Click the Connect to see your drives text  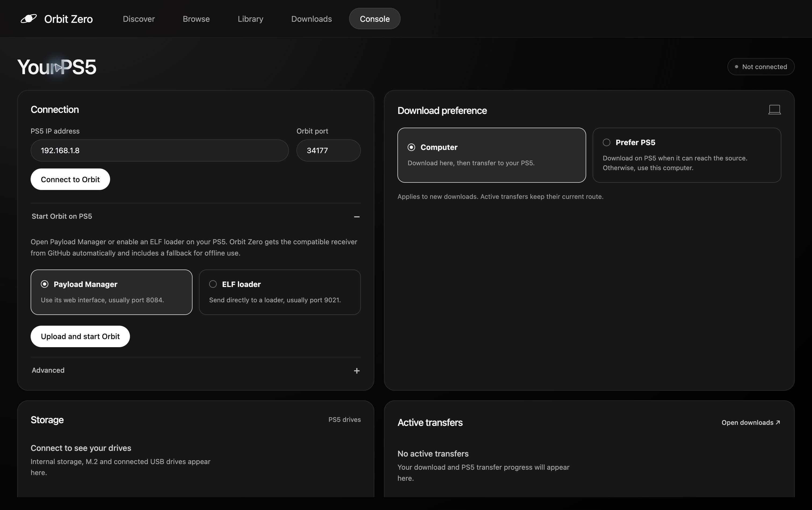(81, 448)
